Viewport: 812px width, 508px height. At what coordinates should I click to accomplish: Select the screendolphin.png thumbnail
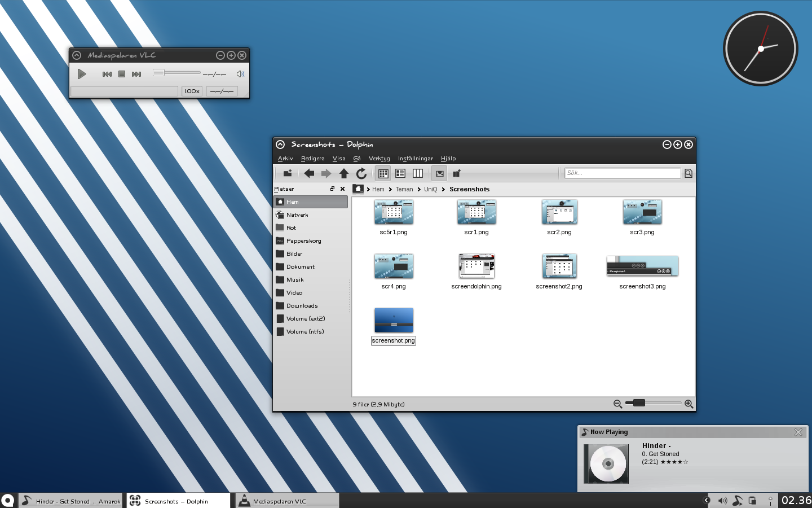[476, 266]
